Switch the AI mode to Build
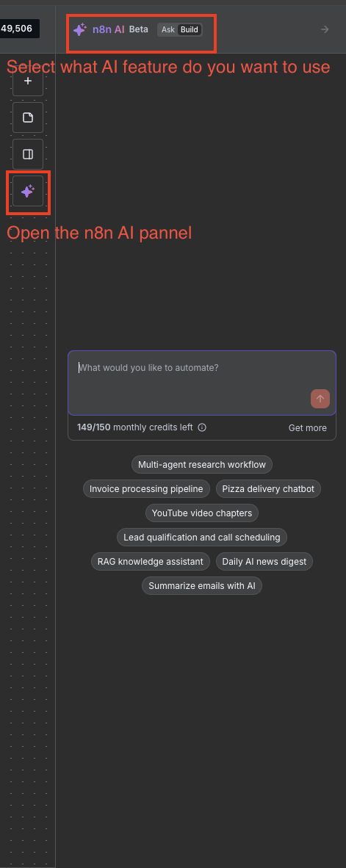 coord(190,30)
